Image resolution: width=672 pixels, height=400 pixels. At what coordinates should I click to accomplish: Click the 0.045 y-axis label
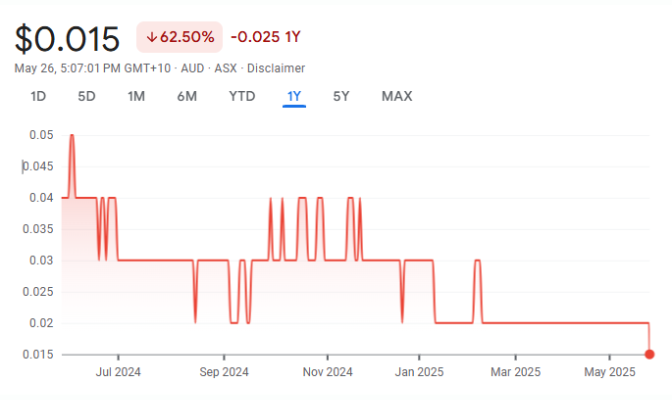[38, 166]
